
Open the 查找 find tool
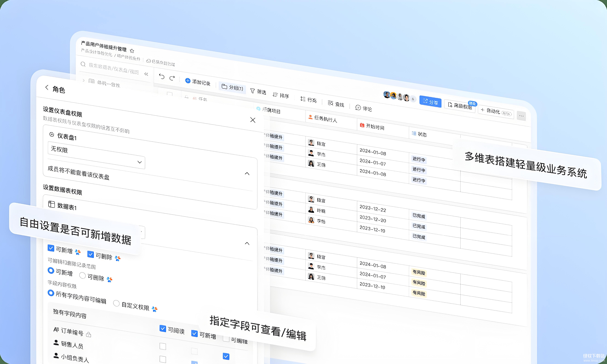point(336,104)
